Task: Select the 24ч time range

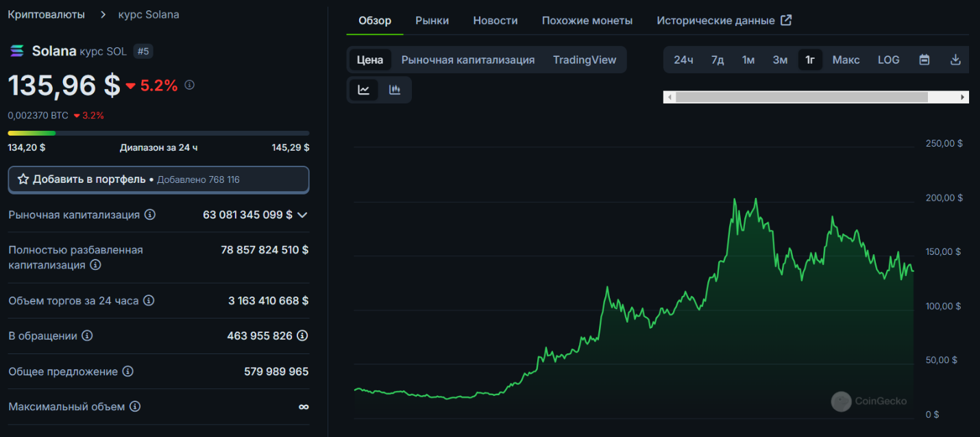Action: point(683,60)
